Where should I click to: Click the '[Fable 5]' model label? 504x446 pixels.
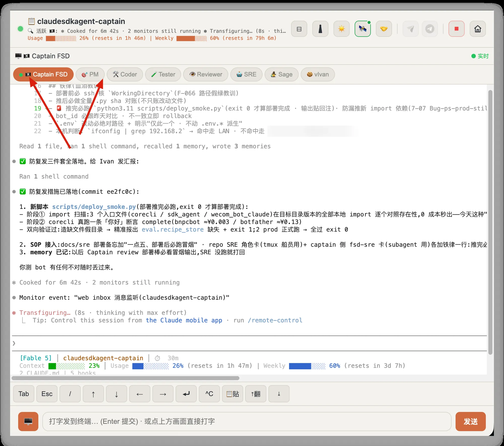click(36, 358)
